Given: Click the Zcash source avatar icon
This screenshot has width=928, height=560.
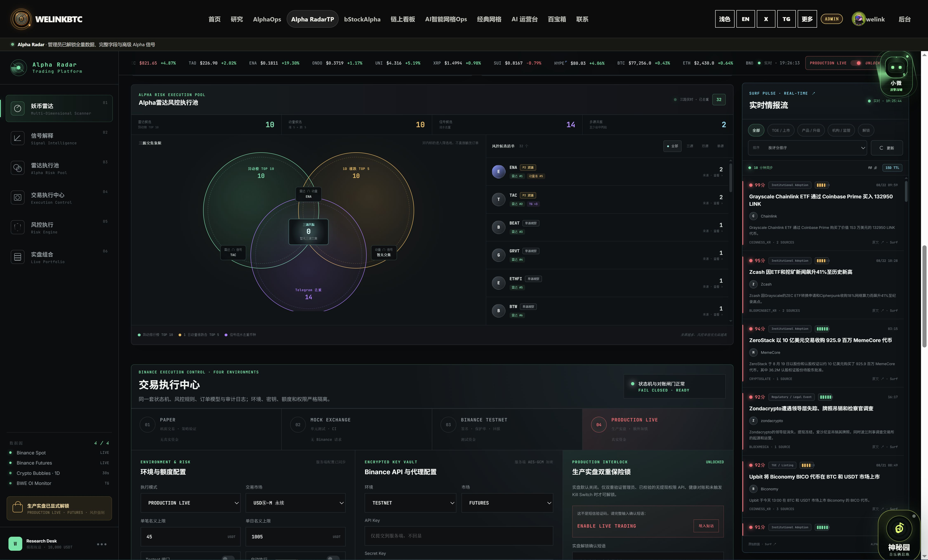Looking at the screenshot, I should click(753, 284).
